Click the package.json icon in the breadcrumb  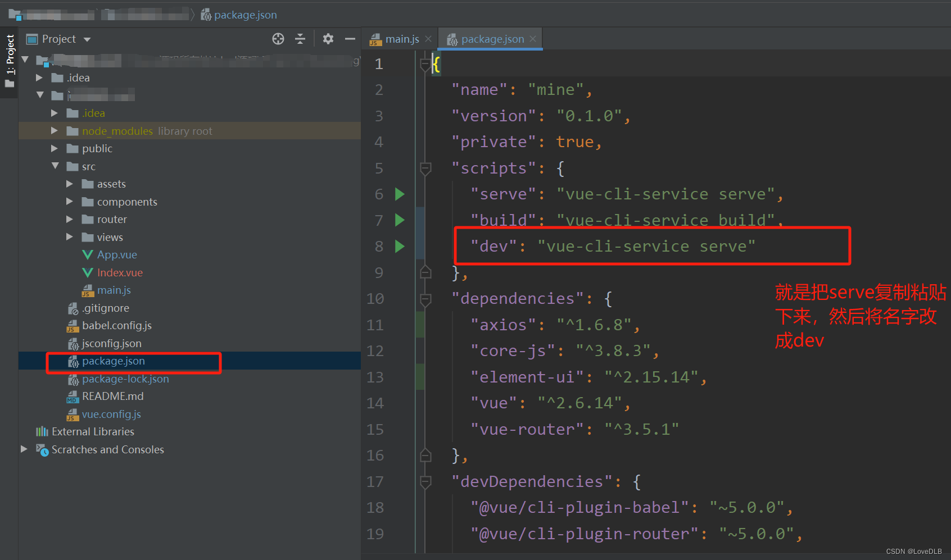click(206, 15)
